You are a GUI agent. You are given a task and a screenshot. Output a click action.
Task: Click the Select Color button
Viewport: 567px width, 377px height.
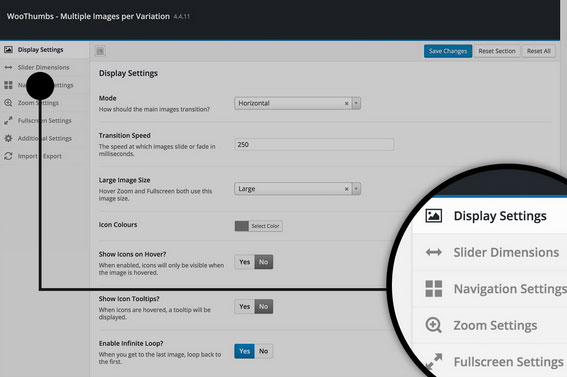tap(265, 226)
